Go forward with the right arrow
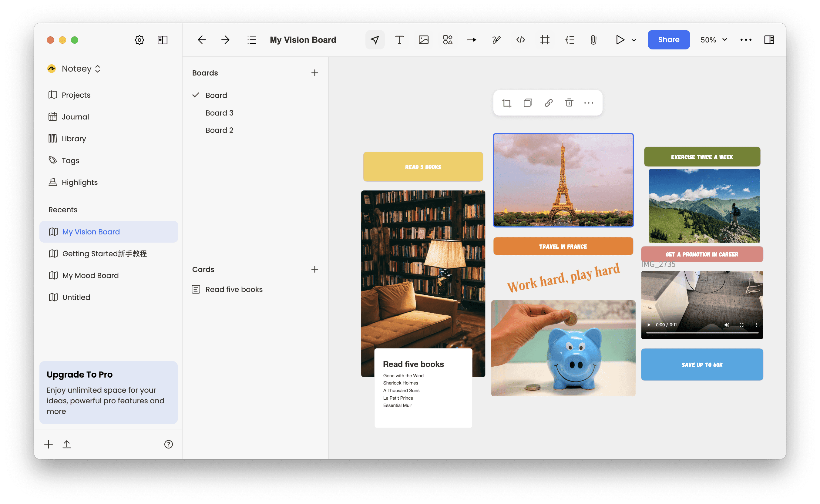820x504 pixels. pyautogui.click(x=225, y=40)
